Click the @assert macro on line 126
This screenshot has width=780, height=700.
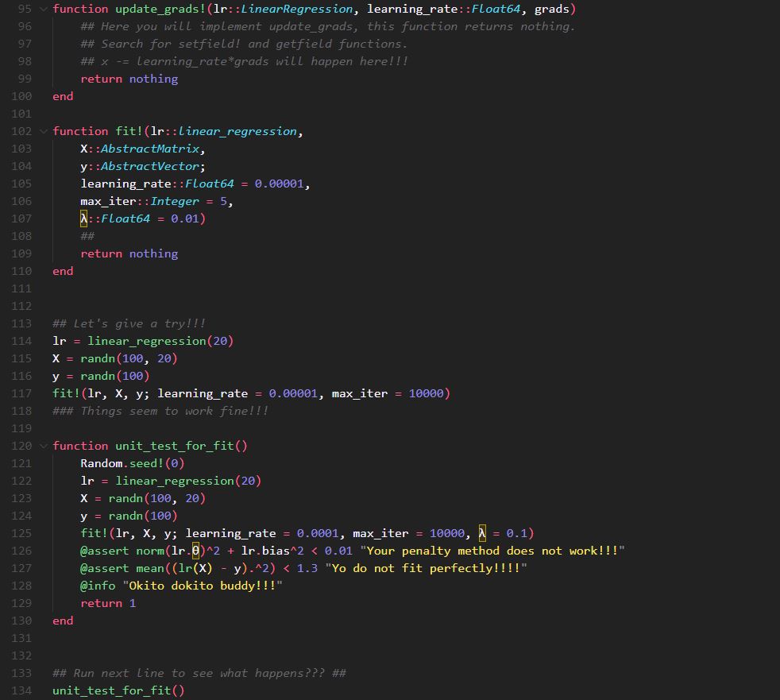pos(102,551)
